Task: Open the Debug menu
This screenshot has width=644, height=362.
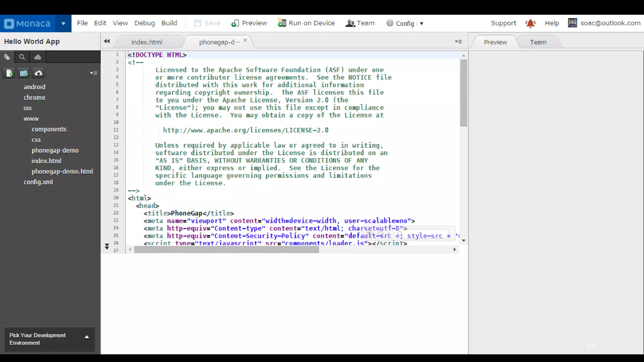Action: click(144, 23)
